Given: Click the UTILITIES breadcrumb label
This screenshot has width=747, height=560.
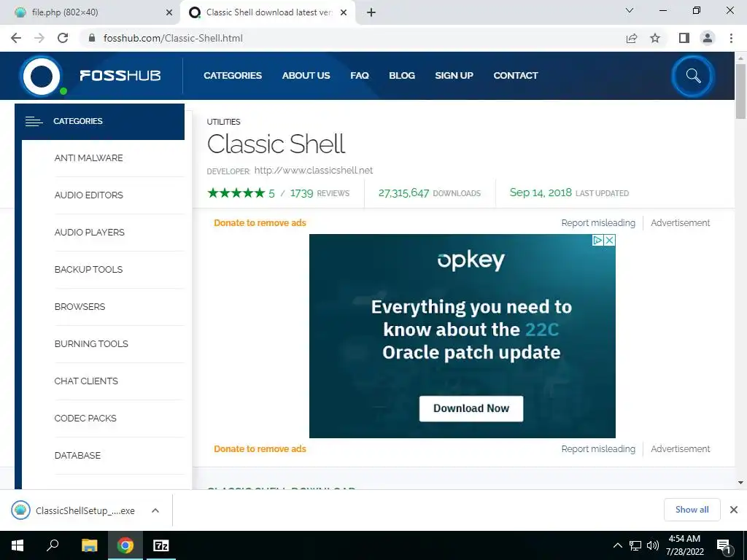Looking at the screenshot, I should (x=223, y=122).
